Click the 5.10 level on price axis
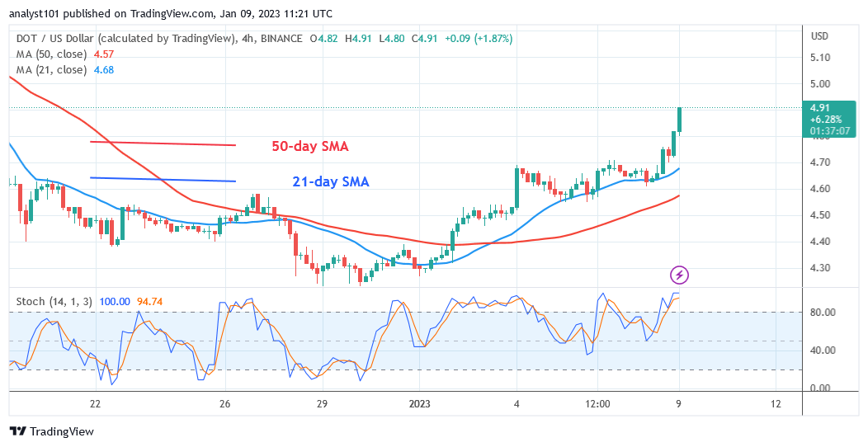Viewport: 868px width, 447px height. (819, 58)
